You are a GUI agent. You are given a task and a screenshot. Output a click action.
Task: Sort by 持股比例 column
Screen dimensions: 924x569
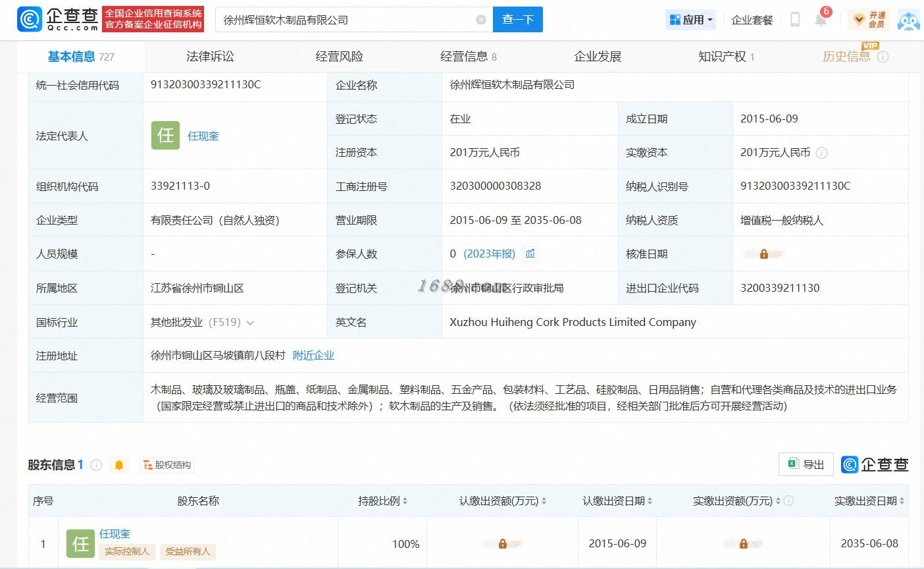[x=405, y=501]
